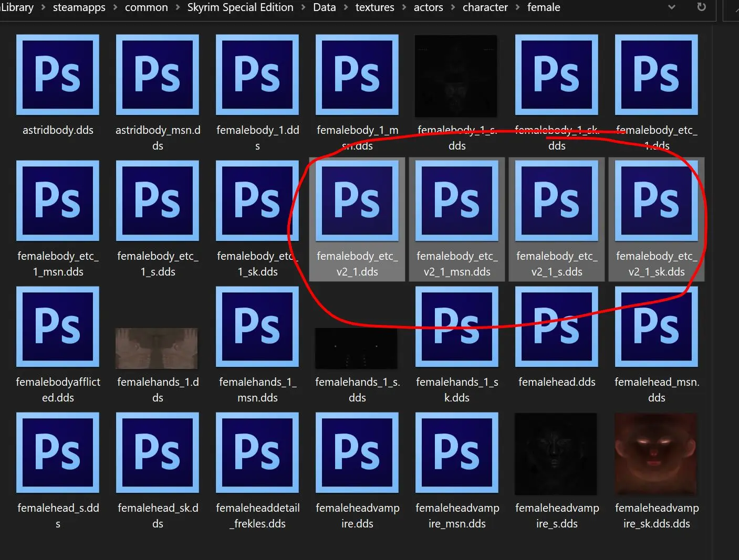
Task: Refresh the folder view
Action: (x=701, y=7)
